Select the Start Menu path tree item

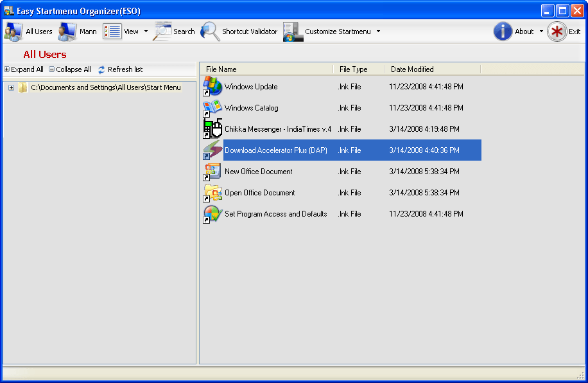[106, 87]
